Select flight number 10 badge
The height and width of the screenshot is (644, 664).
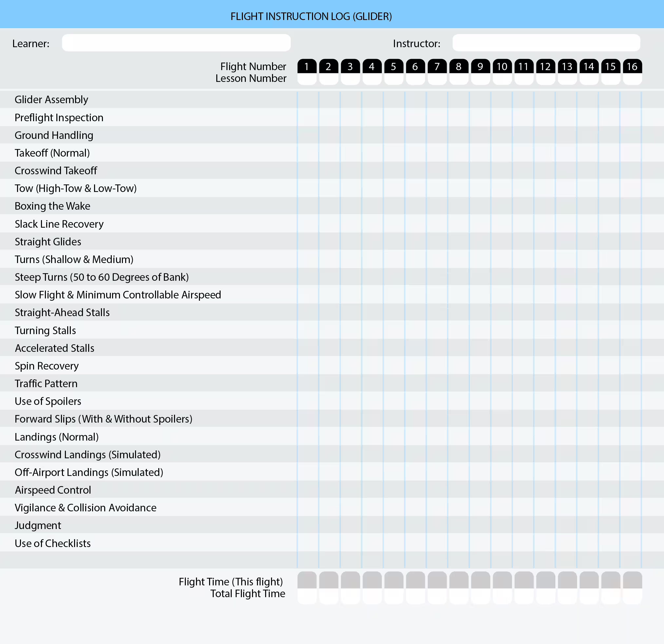pyautogui.click(x=502, y=66)
